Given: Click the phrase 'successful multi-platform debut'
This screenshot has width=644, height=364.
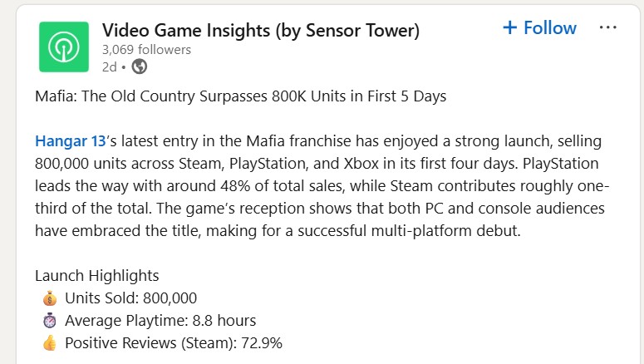Looking at the screenshot, I should pos(409,231).
